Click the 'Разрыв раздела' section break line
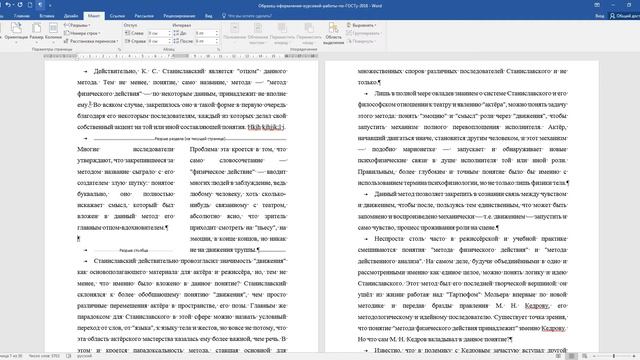Viewport: 640px width, 360px height. pos(190,139)
